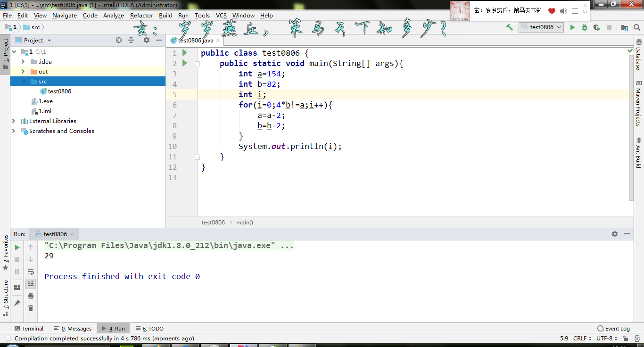Toggle the 2: Favorites side tool window
Viewport: 644px width, 347px height.
(5, 252)
